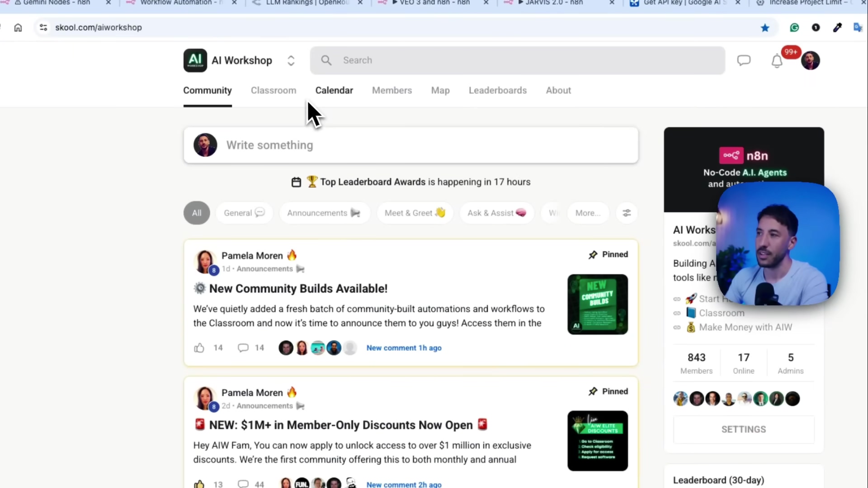The width and height of the screenshot is (868, 488).
Task: Click the Write something post box
Action: coord(411,145)
